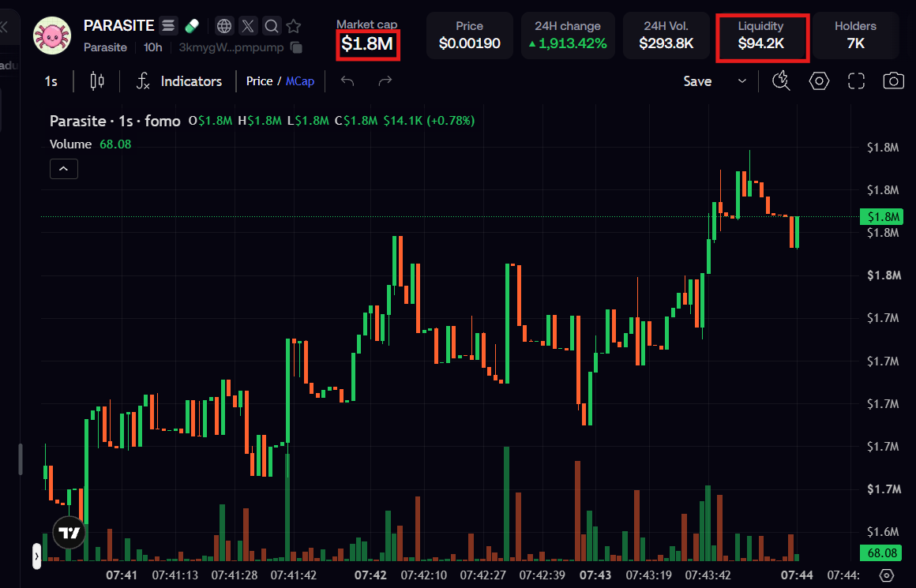Open the Indicators dialog
The image size is (916, 588).
(178, 81)
